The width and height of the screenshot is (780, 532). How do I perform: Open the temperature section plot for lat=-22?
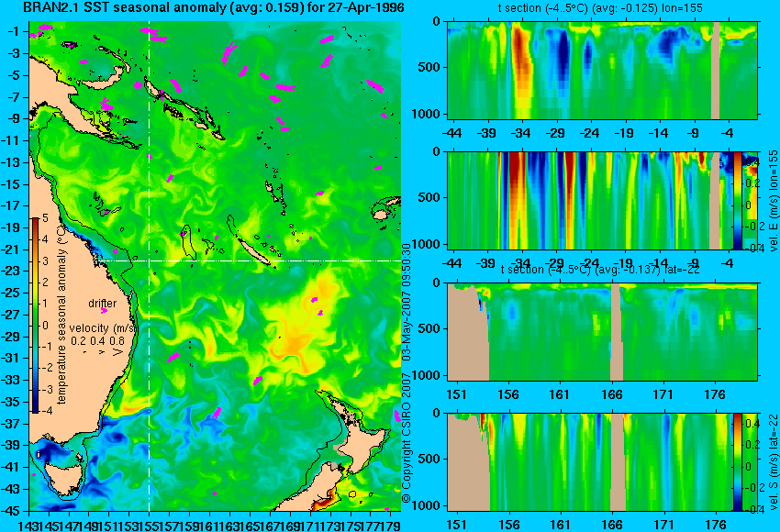(602, 332)
